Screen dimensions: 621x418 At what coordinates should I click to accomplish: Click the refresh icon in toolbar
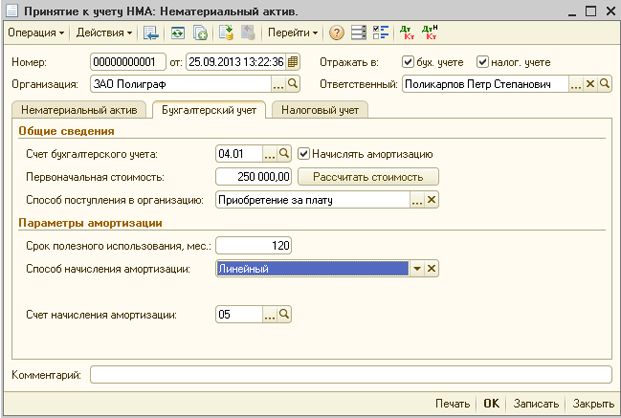coord(177,32)
